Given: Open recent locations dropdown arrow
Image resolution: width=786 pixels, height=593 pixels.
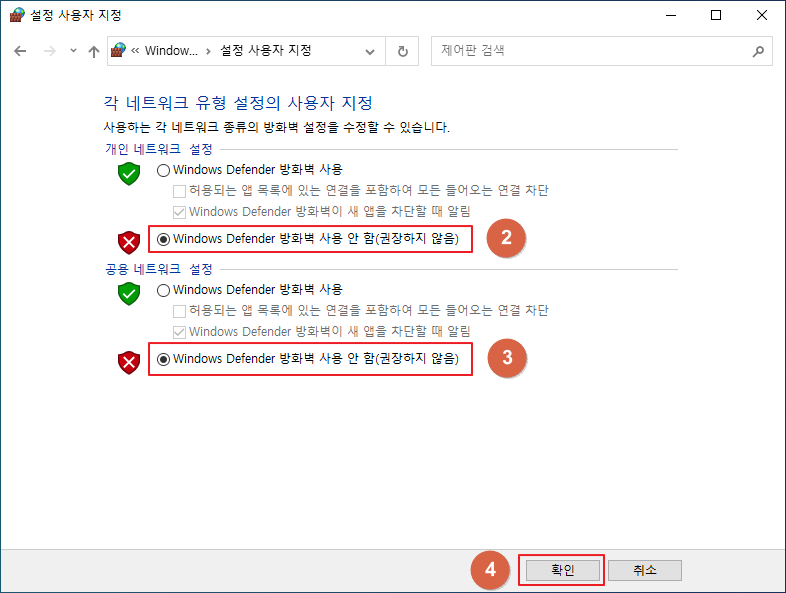Looking at the screenshot, I should coord(74,51).
